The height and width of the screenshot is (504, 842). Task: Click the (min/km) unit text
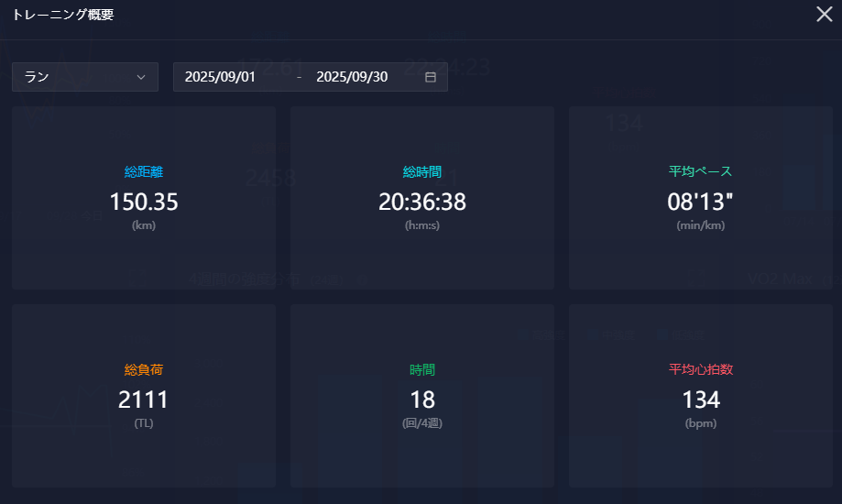(x=701, y=225)
